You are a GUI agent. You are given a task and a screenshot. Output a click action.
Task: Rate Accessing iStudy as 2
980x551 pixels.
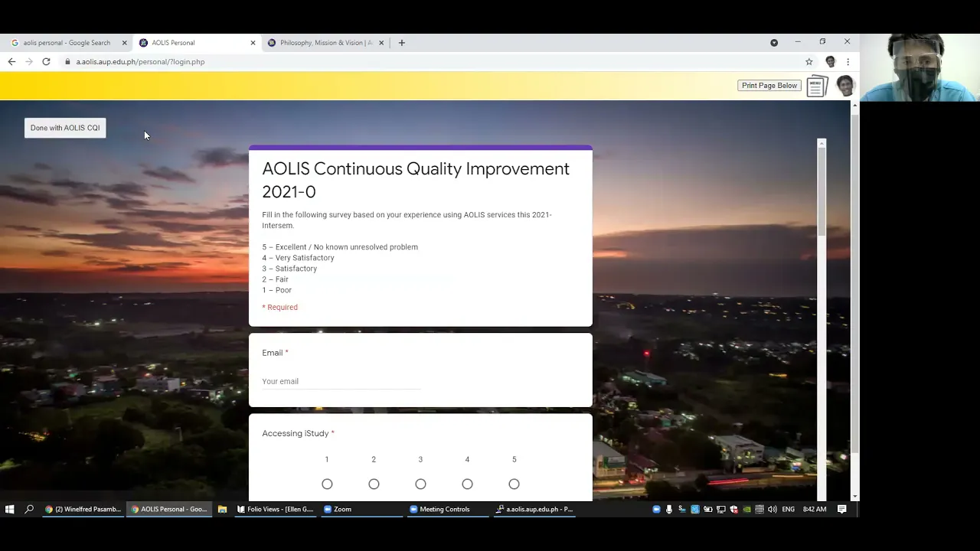click(374, 484)
